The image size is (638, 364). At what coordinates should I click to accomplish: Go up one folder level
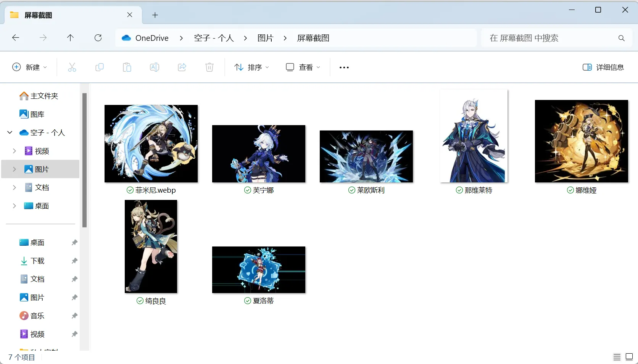70,38
